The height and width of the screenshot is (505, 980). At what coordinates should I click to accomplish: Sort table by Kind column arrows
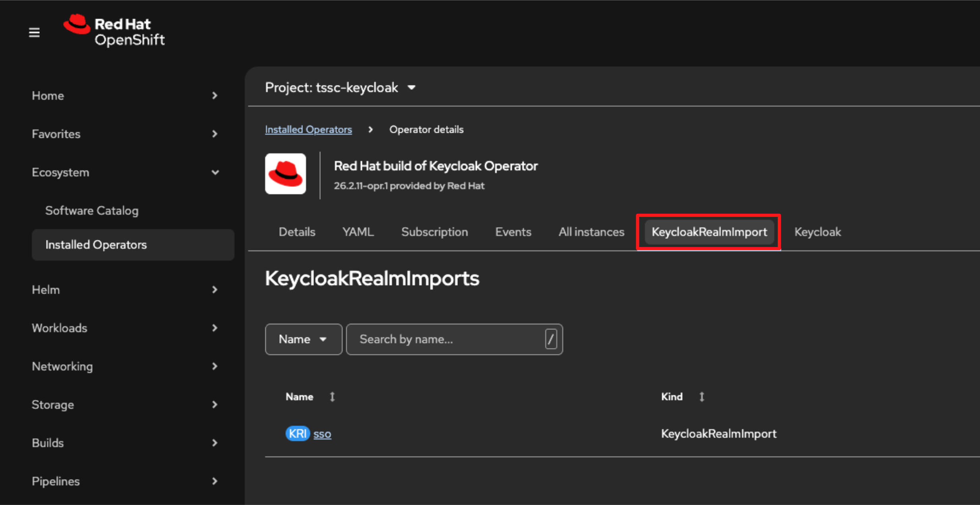click(x=702, y=397)
